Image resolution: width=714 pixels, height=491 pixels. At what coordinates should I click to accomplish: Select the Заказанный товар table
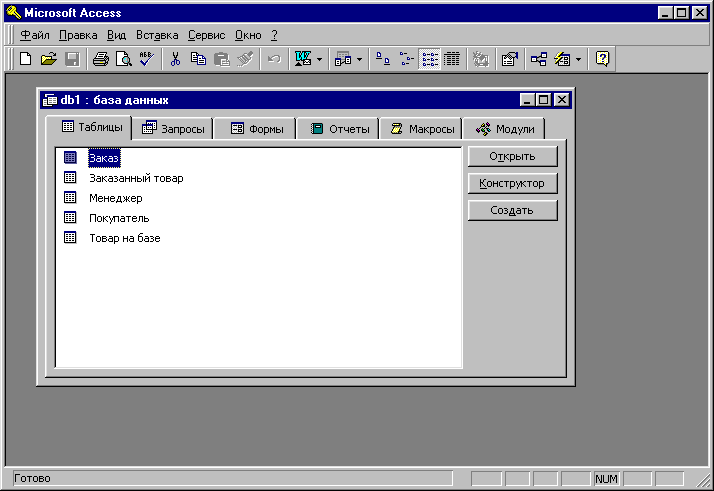(136, 178)
